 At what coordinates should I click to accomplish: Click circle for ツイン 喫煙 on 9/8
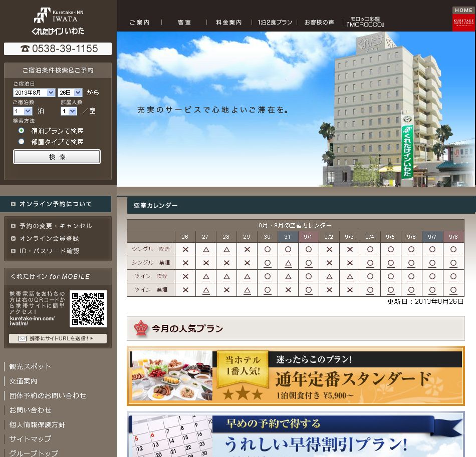pyautogui.click(x=453, y=276)
